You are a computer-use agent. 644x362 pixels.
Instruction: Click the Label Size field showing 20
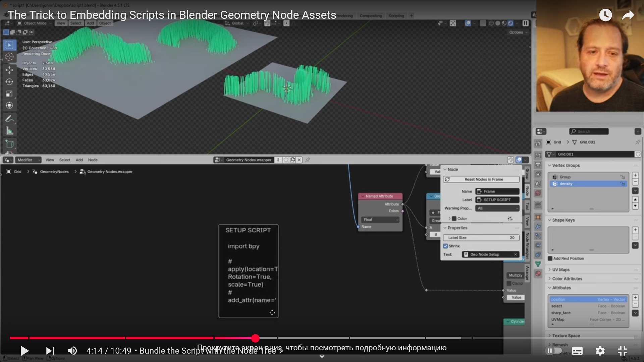[481, 238]
